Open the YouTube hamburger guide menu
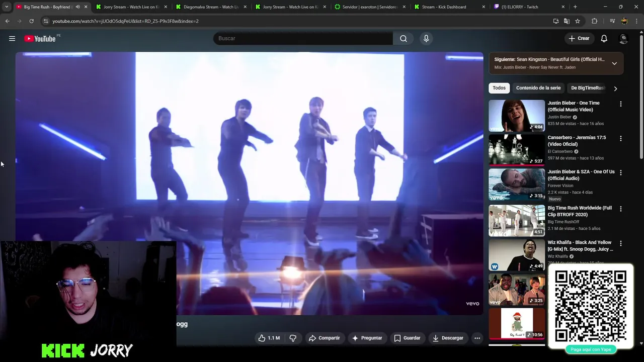This screenshot has height=362, width=644. click(x=12, y=38)
